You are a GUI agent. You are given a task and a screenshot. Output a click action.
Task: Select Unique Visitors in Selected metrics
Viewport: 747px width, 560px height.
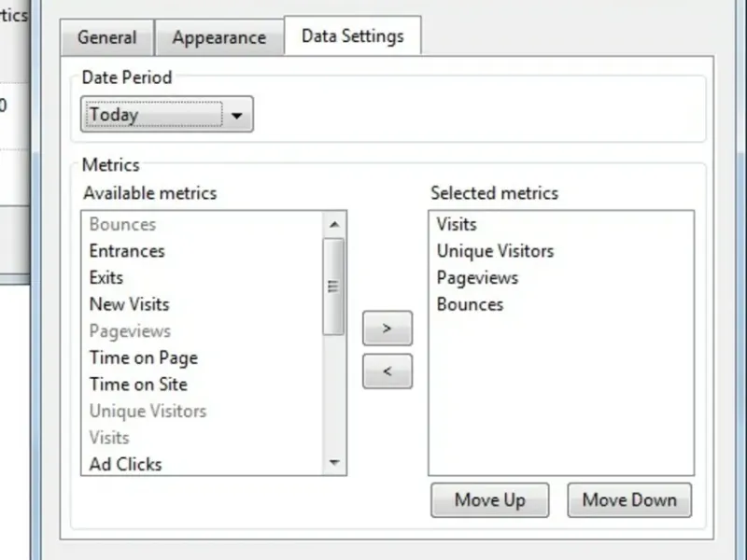[495, 251]
